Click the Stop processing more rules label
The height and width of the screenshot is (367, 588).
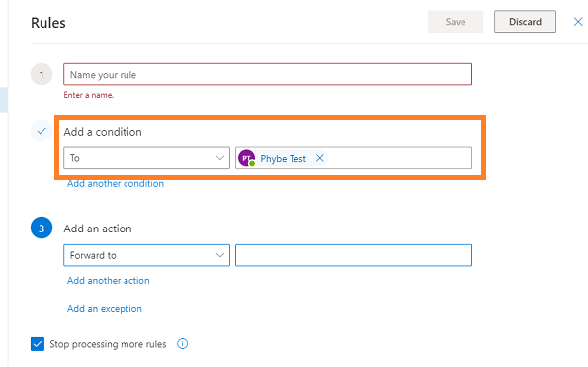(x=108, y=344)
